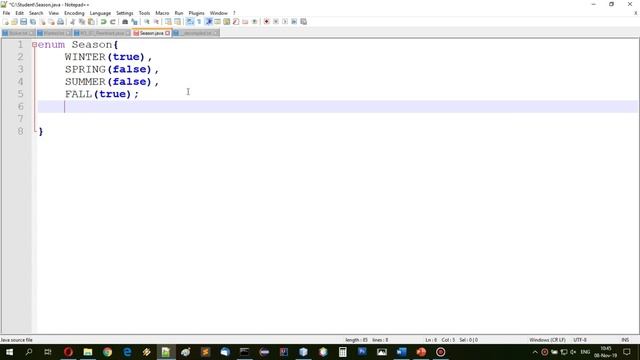Screen dimensions: 640x360
Task: Click Save Recorded Macro icon
Action: (304, 22)
